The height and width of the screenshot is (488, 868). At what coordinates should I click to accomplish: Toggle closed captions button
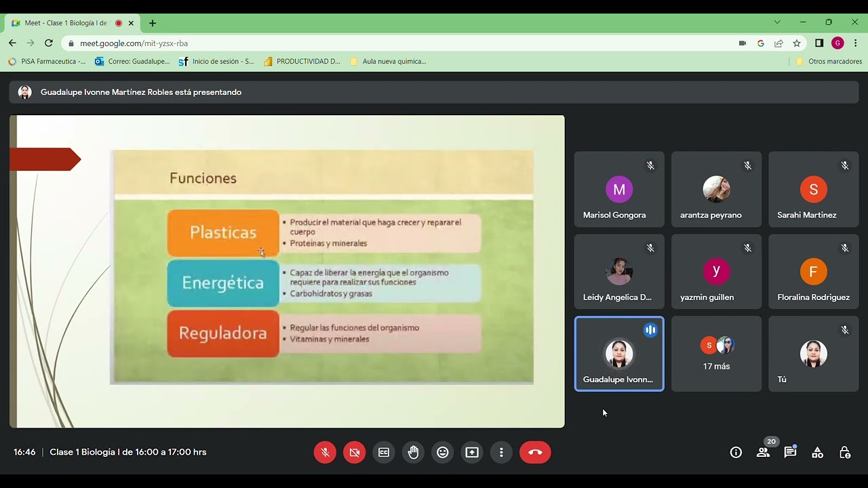384,452
